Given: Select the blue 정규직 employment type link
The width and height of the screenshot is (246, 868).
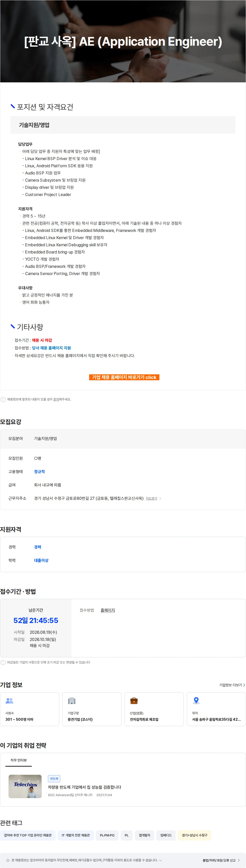Looking at the screenshot, I should pyautogui.click(x=39, y=471).
